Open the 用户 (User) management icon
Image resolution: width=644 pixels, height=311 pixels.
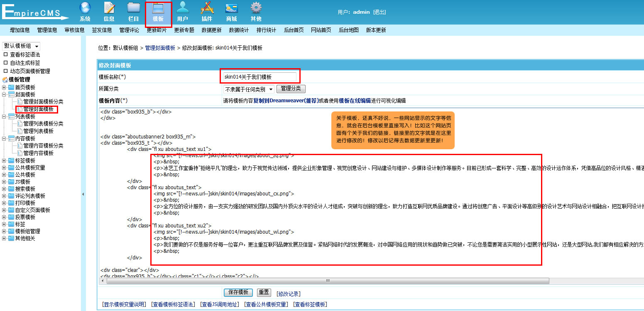(183, 11)
